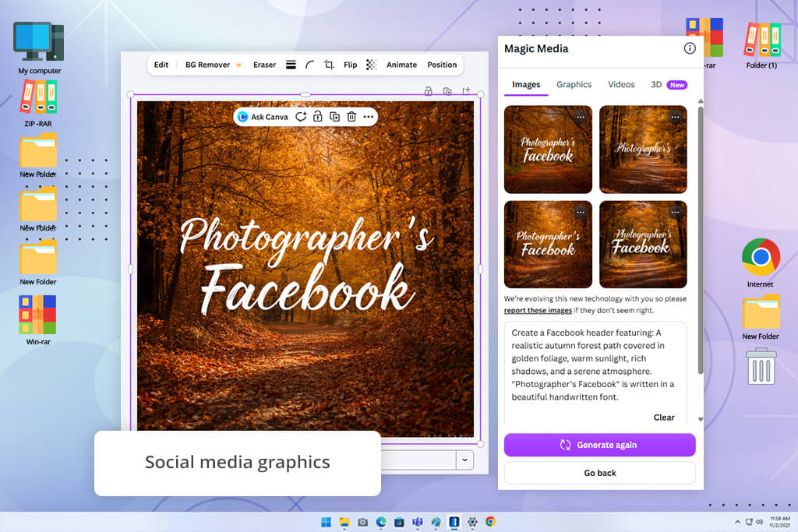The width and height of the screenshot is (798, 532).
Task: Show hidden tray icons chevron
Action: pos(737,522)
